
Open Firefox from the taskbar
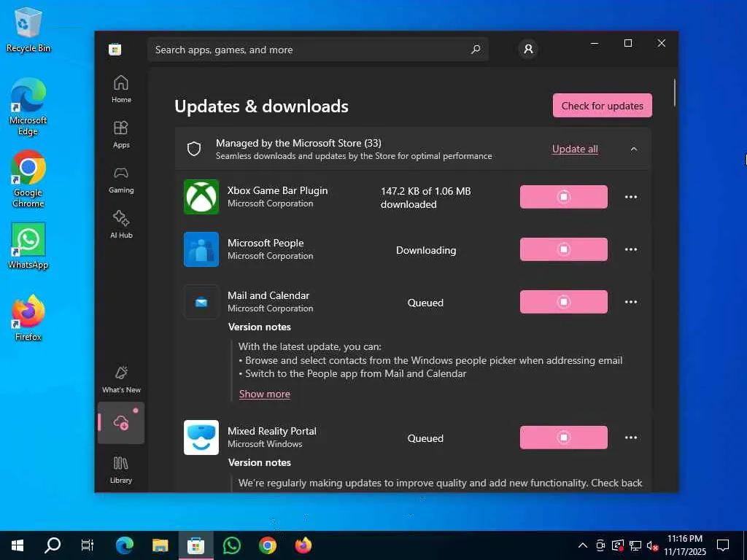pos(303,545)
